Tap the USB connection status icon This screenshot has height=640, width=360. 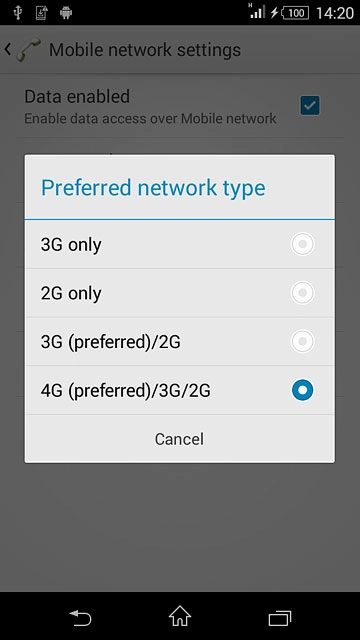[x=17, y=13]
